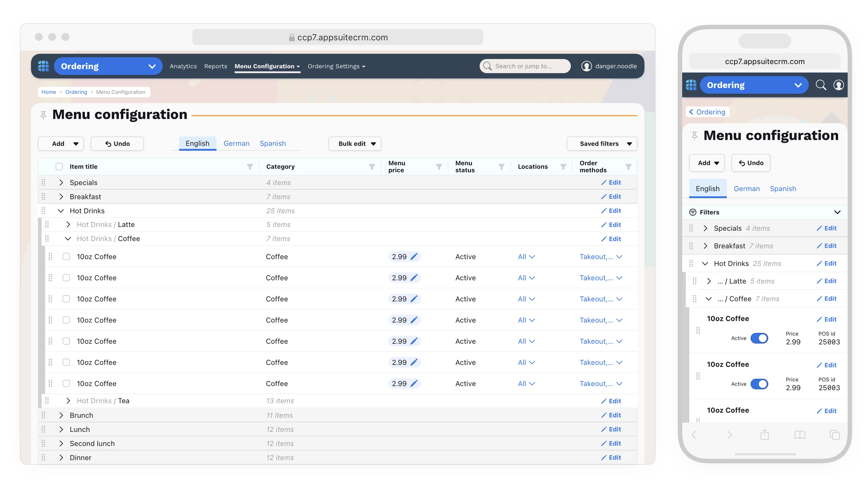Click the app grid icon beside desktop Ordering

[x=43, y=66]
